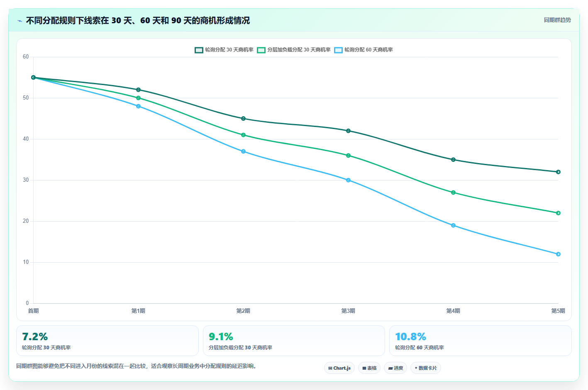Click the 分层加负载分配 30 天商机率 card label

(x=241, y=348)
